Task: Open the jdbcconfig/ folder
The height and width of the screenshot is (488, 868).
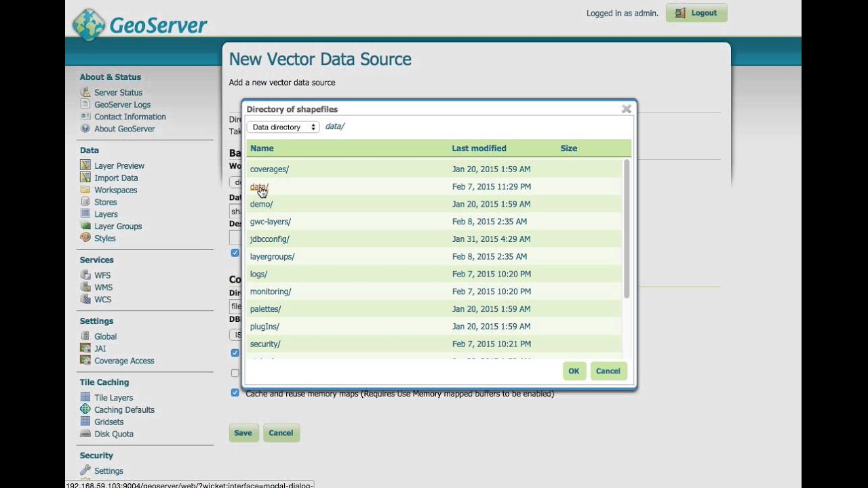Action: [269, 239]
